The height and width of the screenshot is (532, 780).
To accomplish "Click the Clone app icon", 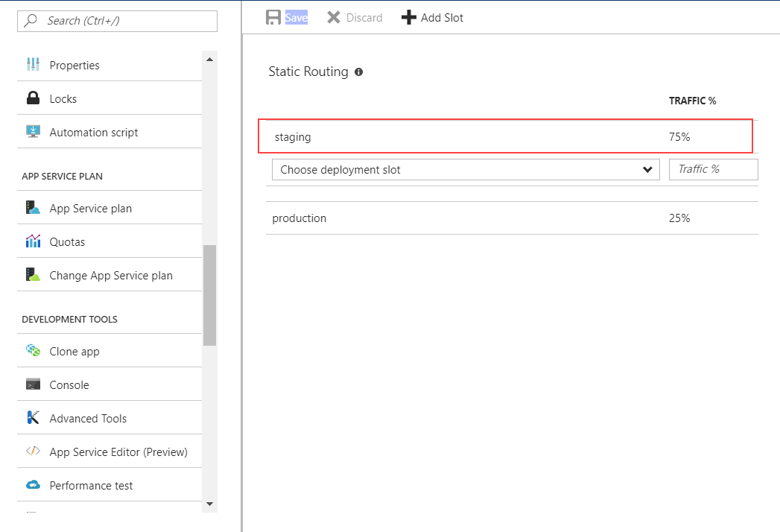I will [x=33, y=351].
